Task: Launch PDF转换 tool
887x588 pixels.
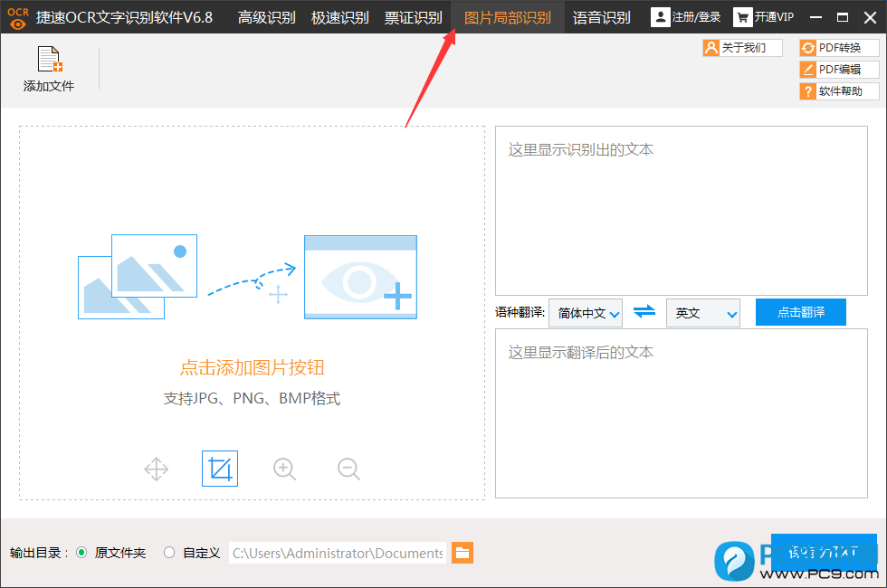Action: pyautogui.click(x=839, y=47)
